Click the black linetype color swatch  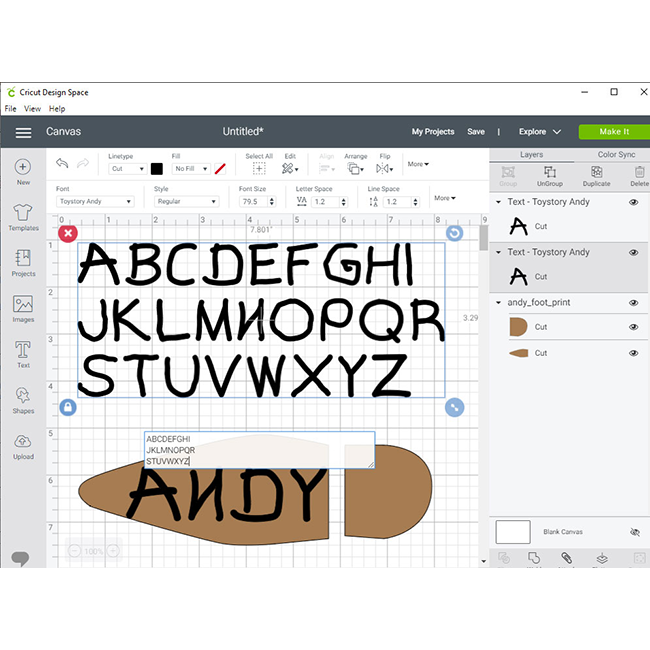point(157,169)
